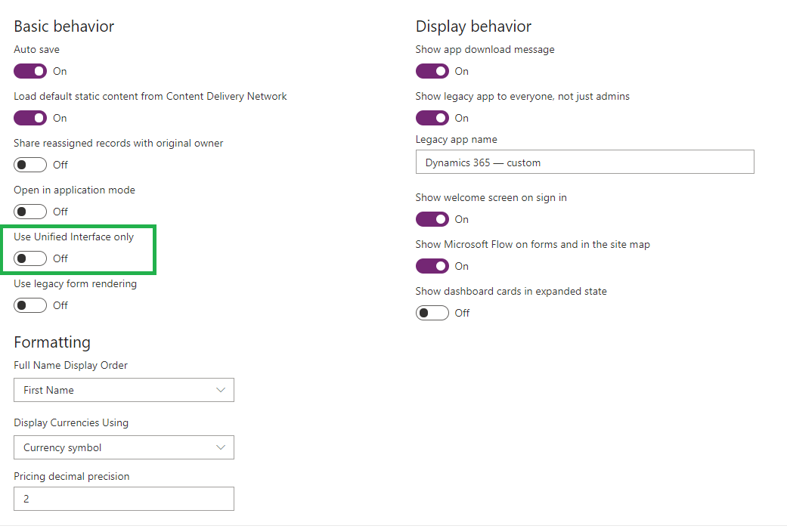Enable Share reassigned records with original owner
This screenshot has height=532, width=787.
[30, 165]
